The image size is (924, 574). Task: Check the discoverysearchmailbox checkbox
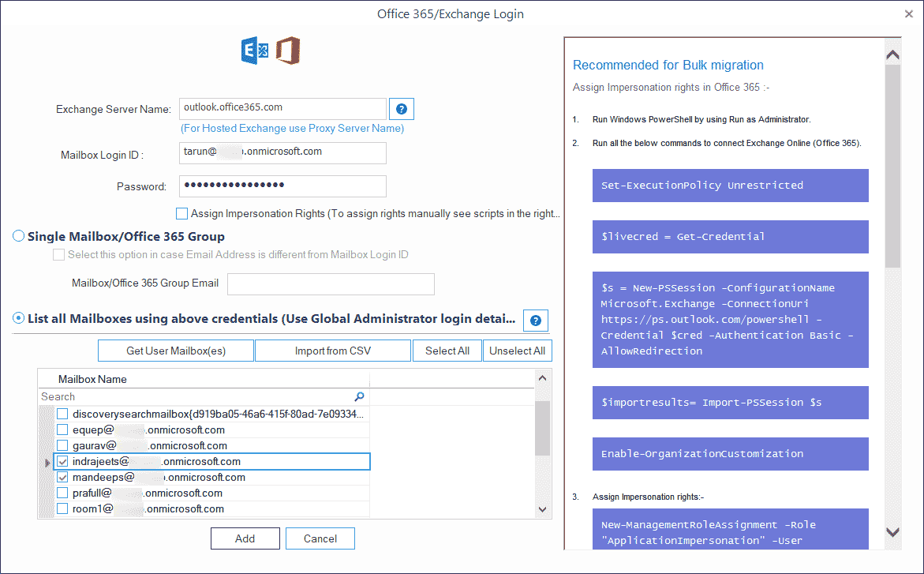pyautogui.click(x=62, y=415)
